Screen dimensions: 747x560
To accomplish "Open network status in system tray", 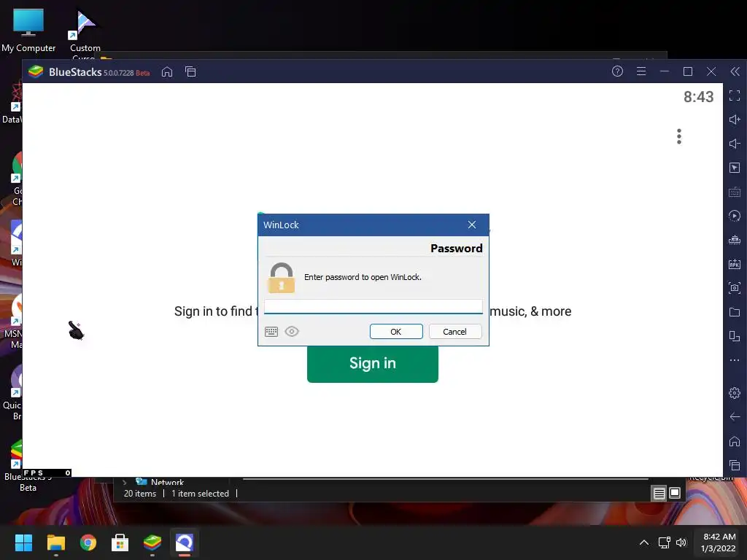I will pos(664,542).
